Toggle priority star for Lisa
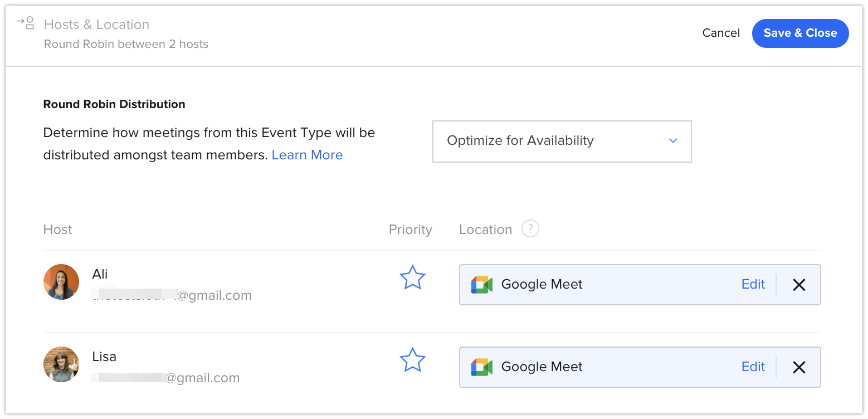 (412, 360)
